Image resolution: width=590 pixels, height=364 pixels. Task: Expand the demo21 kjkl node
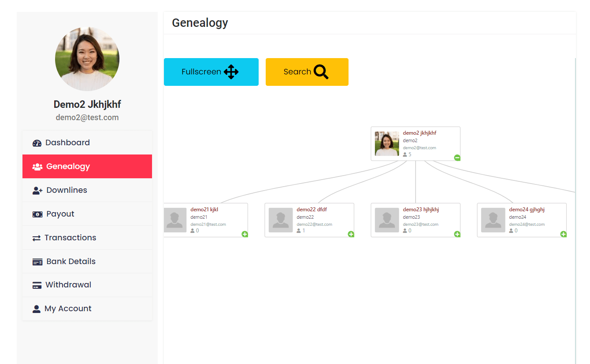pos(245,235)
